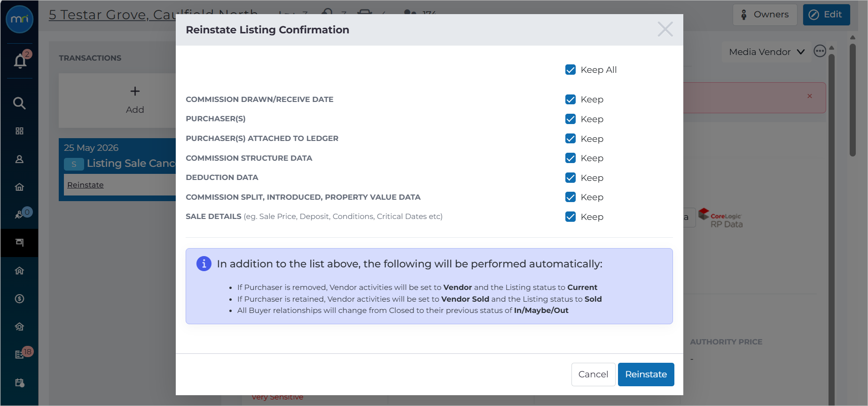Click the 25 May 2026 transaction date
Viewport: 868px width, 406px height.
[x=91, y=148]
